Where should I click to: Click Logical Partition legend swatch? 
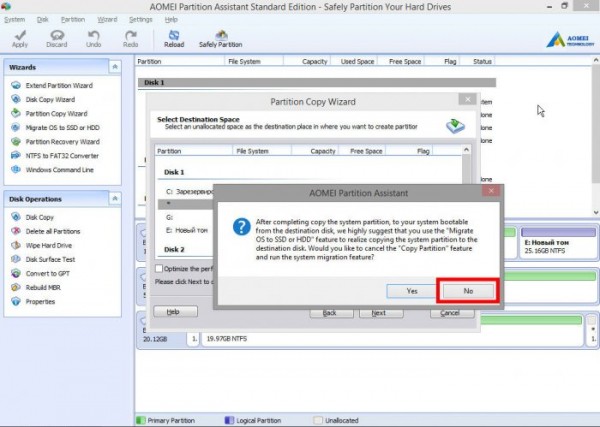(229, 420)
